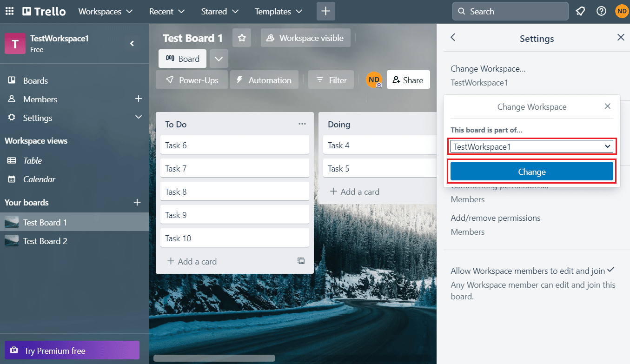Expand the sidebar Settings chevron

pyautogui.click(x=138, y=117)
